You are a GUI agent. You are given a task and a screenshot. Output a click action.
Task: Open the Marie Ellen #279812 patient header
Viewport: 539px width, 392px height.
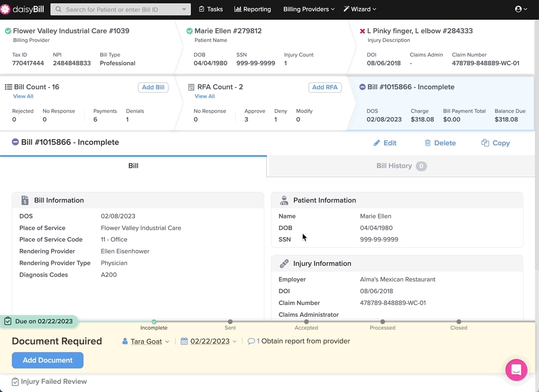[228, 31]
